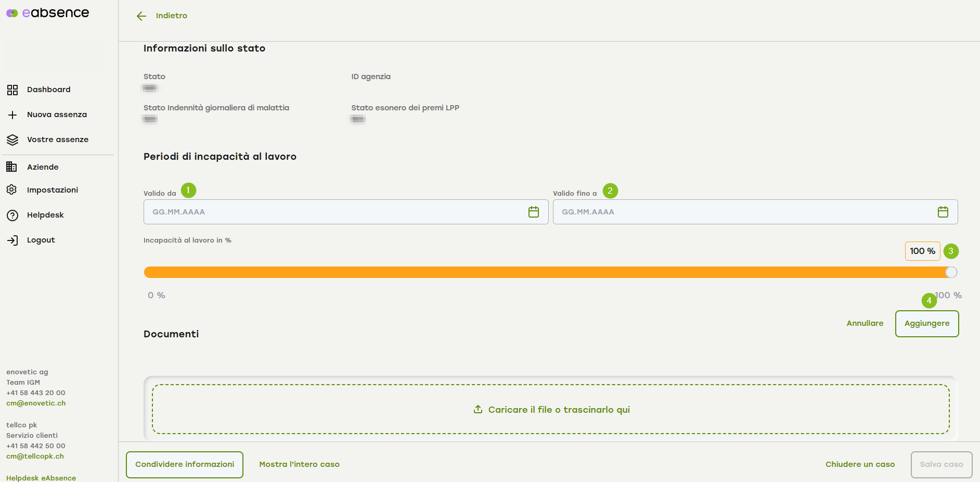Click the incapacity percentage slider handle
Screen dimensions: 980x482
click(951, 272)
